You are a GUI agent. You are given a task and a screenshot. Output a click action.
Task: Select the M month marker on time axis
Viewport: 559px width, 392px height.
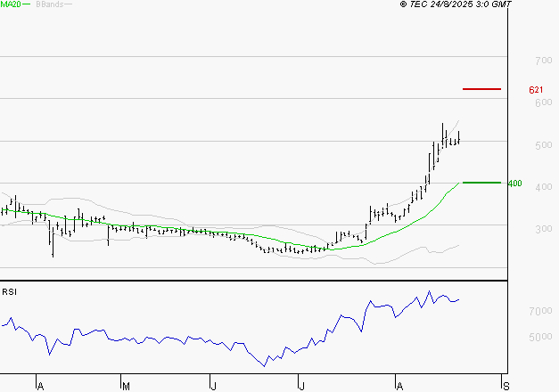127,385
